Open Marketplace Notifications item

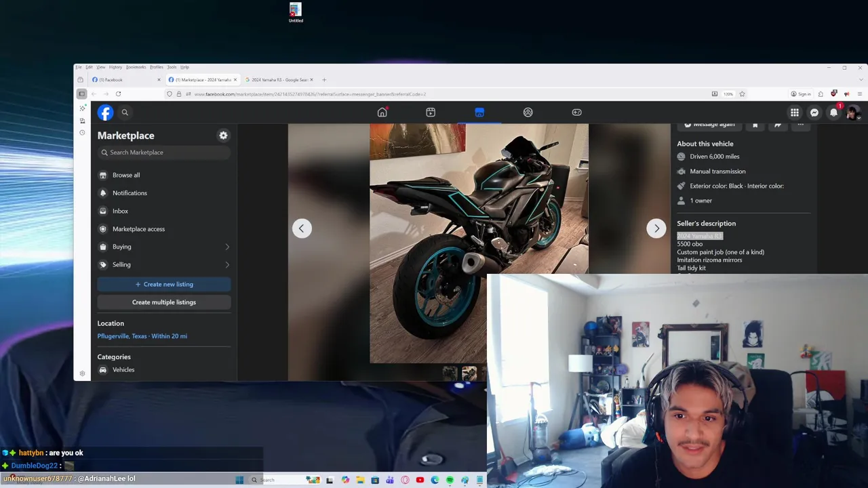point(164,193)
